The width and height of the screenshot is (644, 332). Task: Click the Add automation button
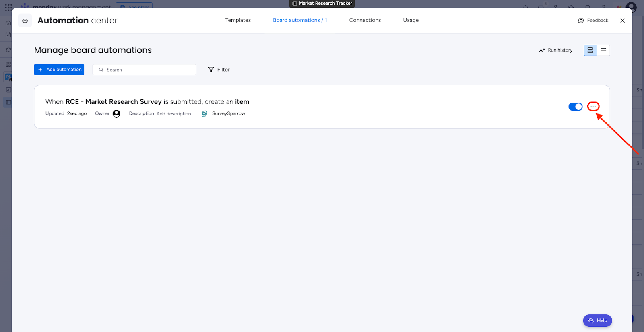click(x=59, y=70)
